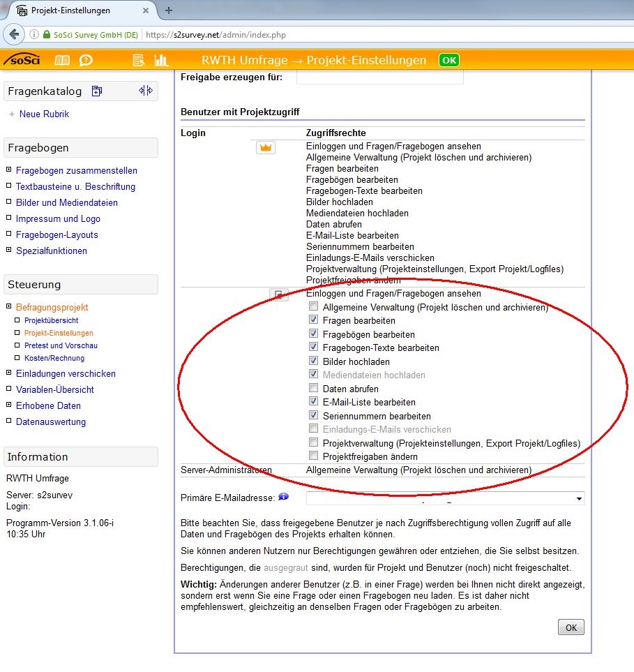This screenshot has height=672, width=634.
Task: Open Variablen-Übersicht
Action: [55, 389]
